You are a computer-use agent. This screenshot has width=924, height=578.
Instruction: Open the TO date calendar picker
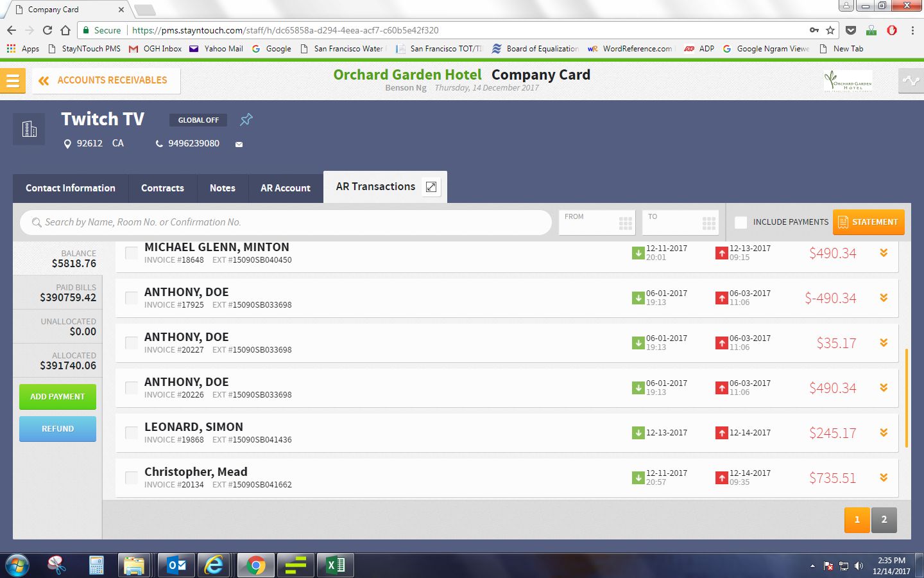point(709,223)
